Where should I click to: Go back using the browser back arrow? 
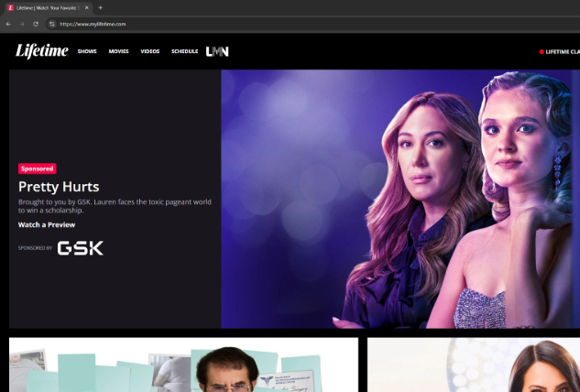tap(8, 24)
